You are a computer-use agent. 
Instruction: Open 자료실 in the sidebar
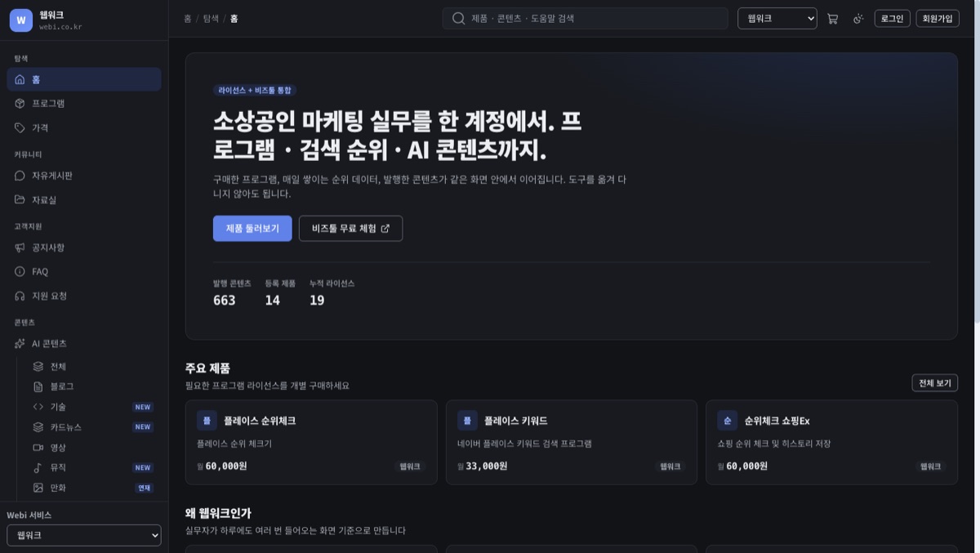pos(84,200)
